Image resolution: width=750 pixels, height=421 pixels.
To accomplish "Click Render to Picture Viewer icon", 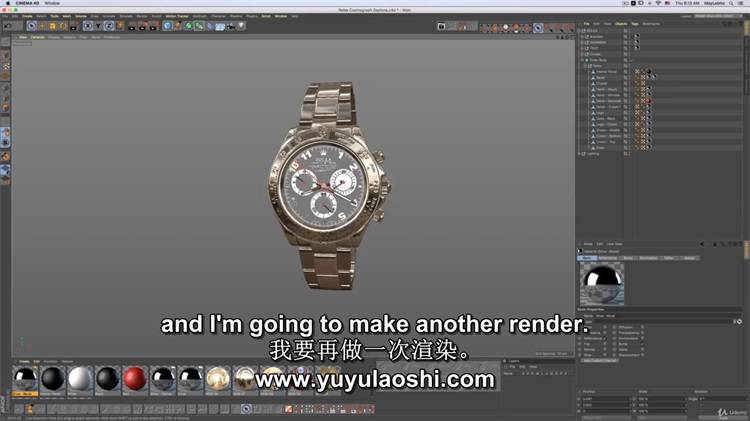I will pyautogui.click(x=143, y=26).
